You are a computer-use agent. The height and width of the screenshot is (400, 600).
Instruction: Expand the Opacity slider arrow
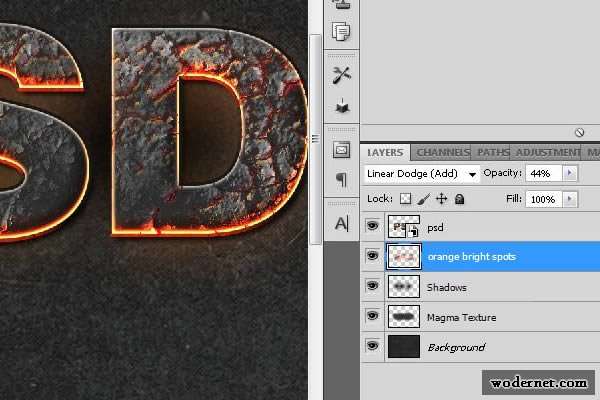569,174
